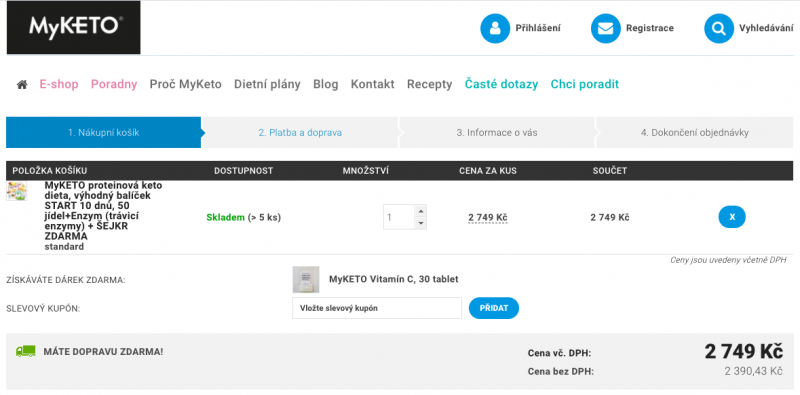The image size is (800, 395).
Task: Open search with magnifier icon
Action: click(x=718, y=29)
